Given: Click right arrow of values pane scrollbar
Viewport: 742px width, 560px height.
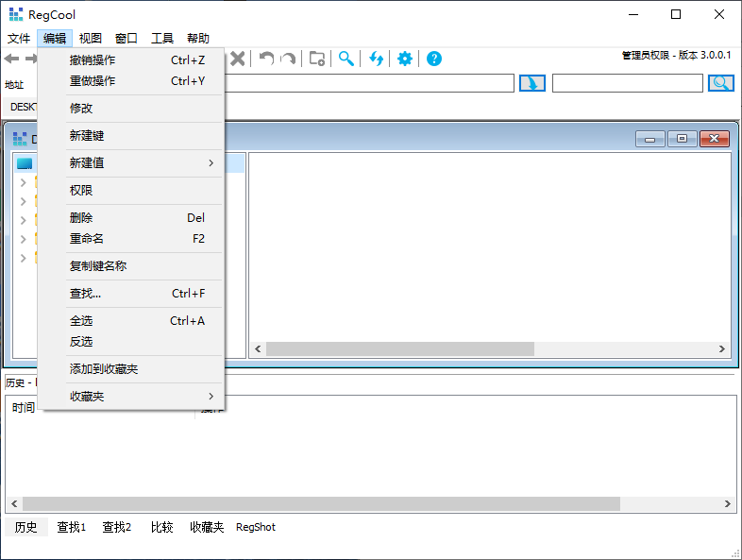Looking at the screenshot, I should (721, 348).
